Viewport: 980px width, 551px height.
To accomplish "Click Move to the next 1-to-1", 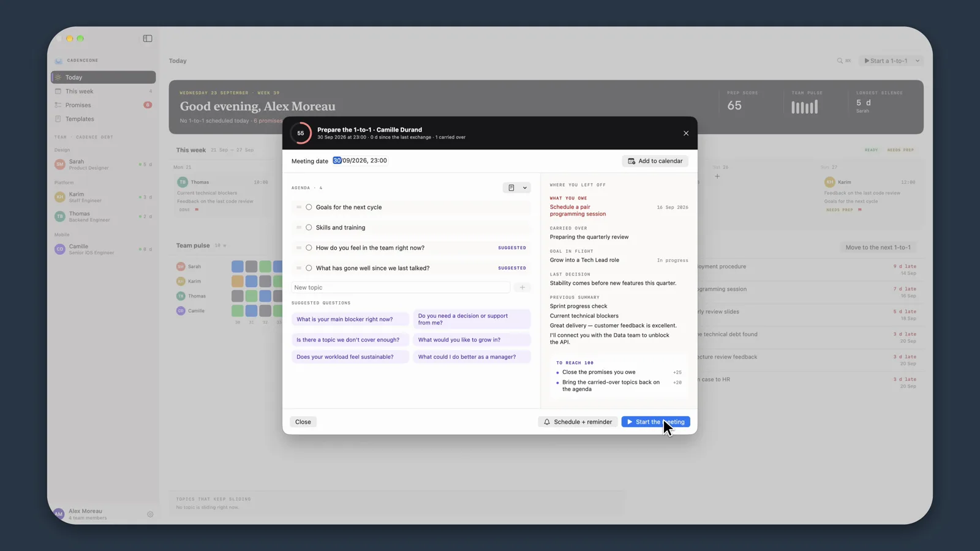I will pos(878,247).
